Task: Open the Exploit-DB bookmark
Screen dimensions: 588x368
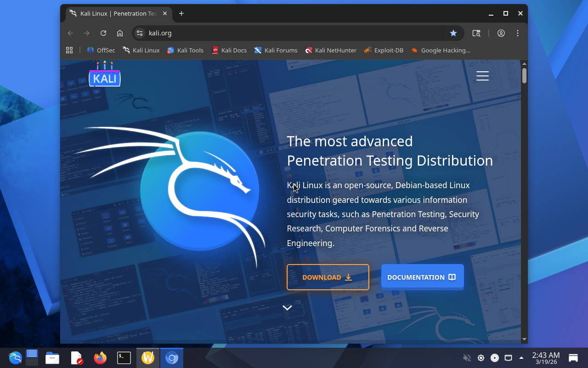Action: pyautogui.click(x=384, y=50)
